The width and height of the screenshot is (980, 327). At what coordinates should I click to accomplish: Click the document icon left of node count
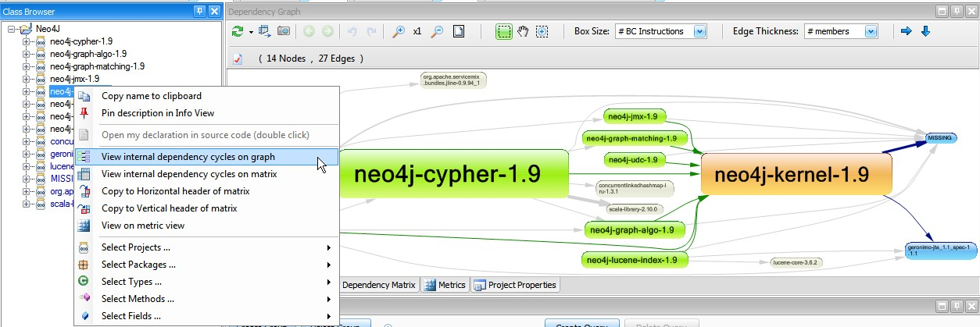point(238,59)
